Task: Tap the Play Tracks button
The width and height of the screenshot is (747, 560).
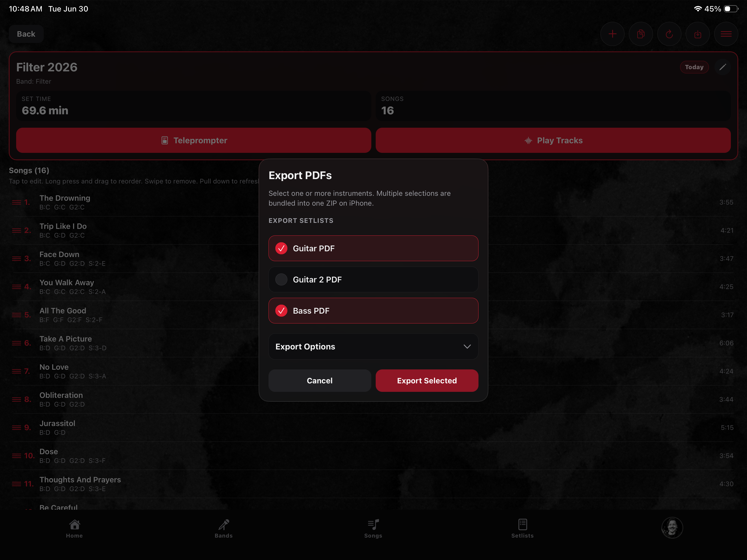Action: coord(553,140)
